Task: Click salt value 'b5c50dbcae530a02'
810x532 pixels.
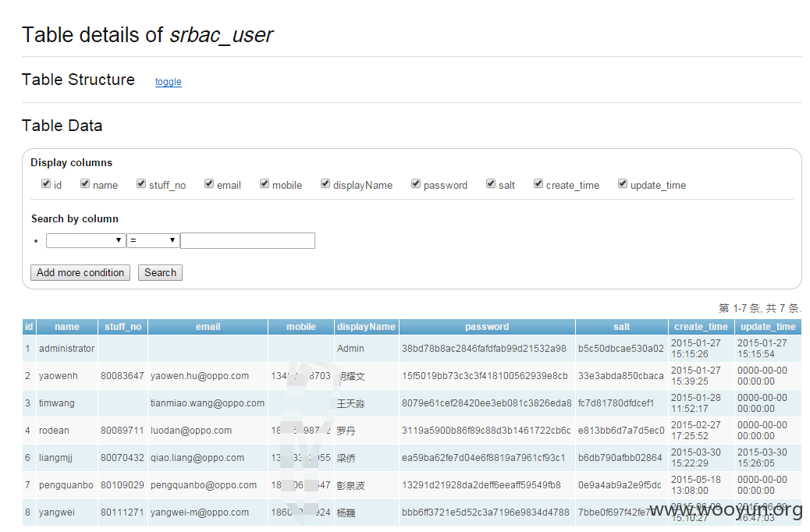Action: pos(621,349)
